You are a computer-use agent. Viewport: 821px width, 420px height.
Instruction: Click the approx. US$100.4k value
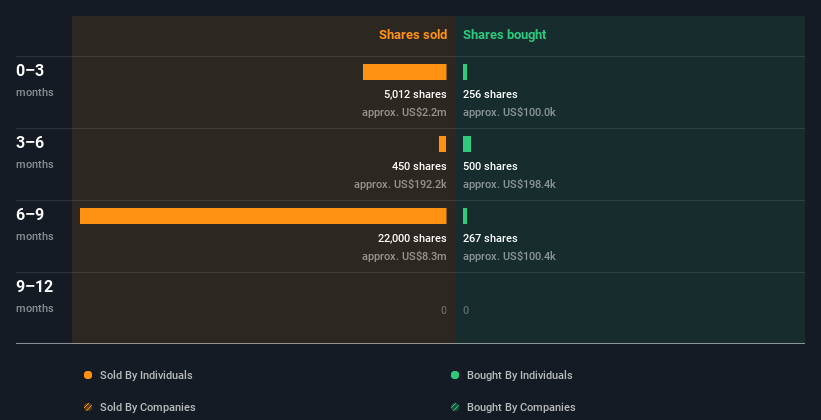(x=509, y=256)
